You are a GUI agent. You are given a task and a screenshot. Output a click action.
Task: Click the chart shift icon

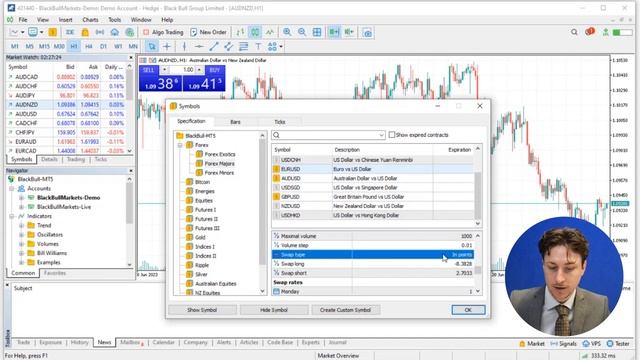pyautogui.click(x=349, y=32)
